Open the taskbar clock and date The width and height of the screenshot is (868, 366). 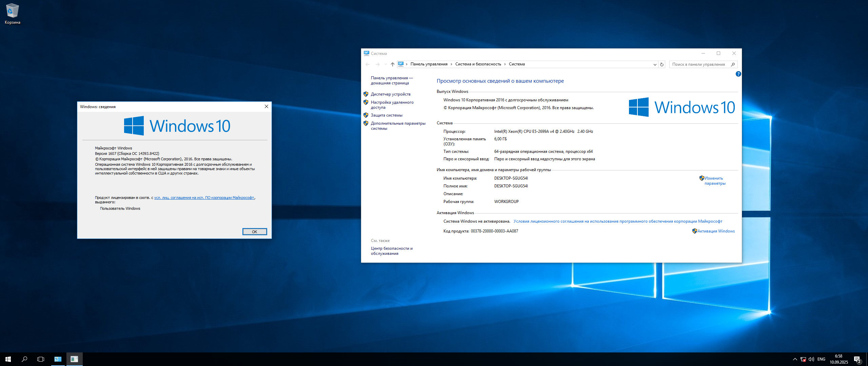[839, 359]
